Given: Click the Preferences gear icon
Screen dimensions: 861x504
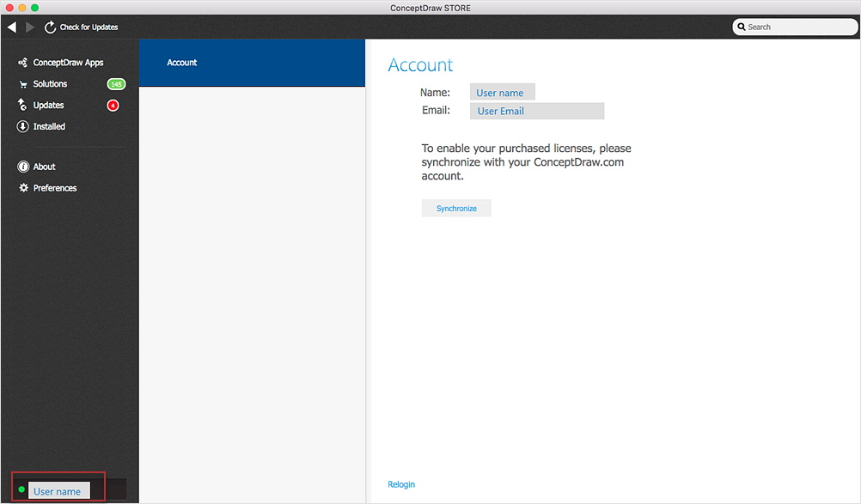Looking at the screenshot, I should coord(23,188).
